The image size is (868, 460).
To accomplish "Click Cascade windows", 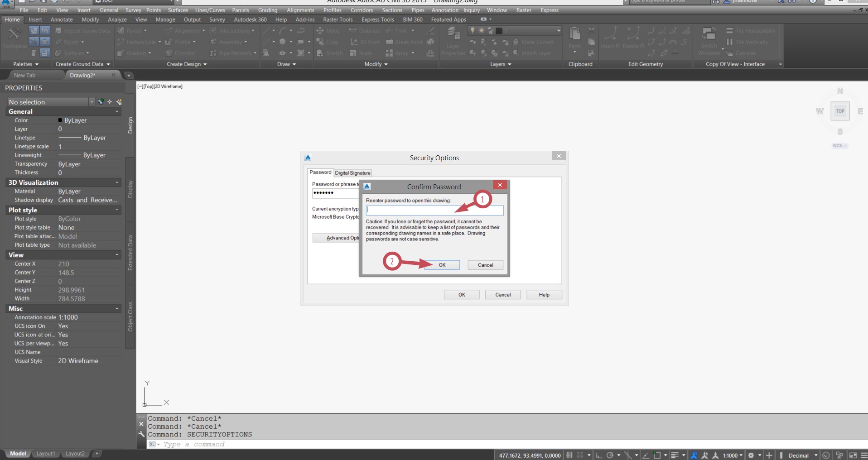I will tap(741, 53).
